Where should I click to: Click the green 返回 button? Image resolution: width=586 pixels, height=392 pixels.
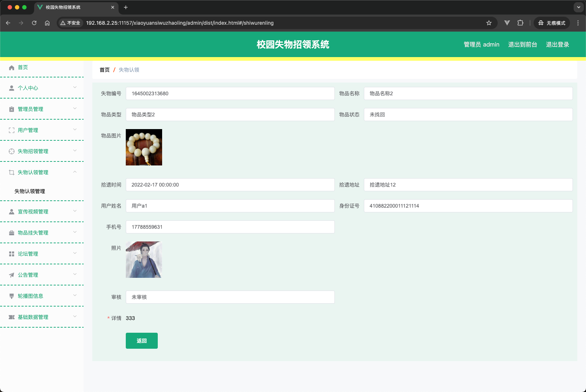click(142, 341)
